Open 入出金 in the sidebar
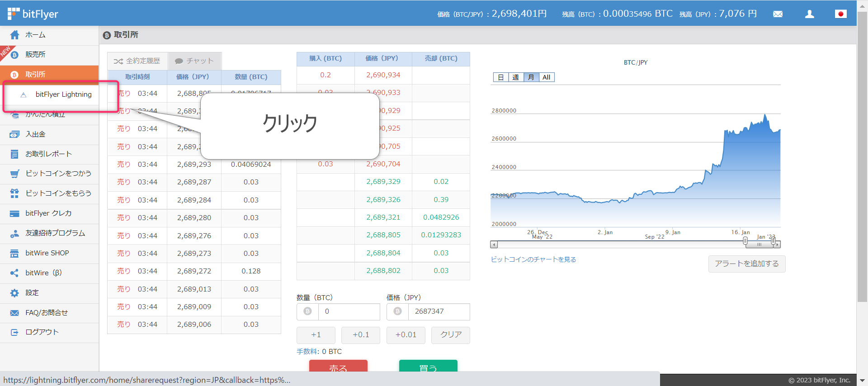The width and height of the screenshot is (868, 386). (x=49, y=134)
